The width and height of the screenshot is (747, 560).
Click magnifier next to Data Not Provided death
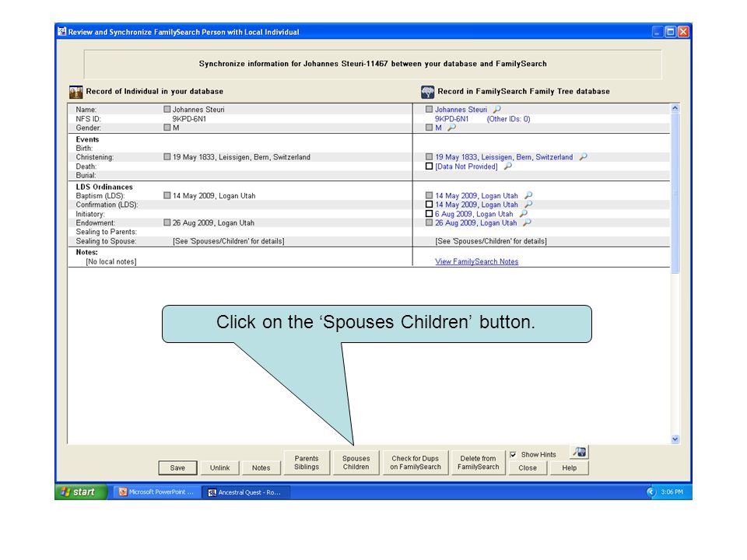(x=508, y=166)
